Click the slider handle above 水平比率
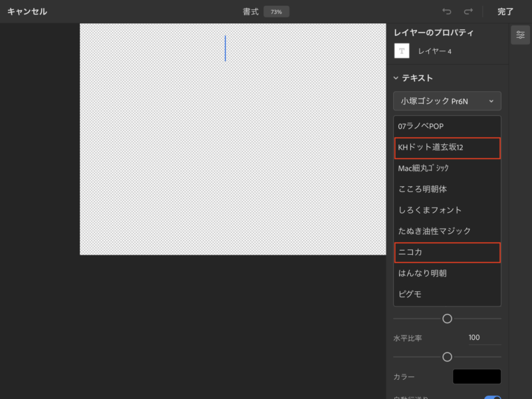532x399 pixels. pyautogui.click(x=447, y=319)
